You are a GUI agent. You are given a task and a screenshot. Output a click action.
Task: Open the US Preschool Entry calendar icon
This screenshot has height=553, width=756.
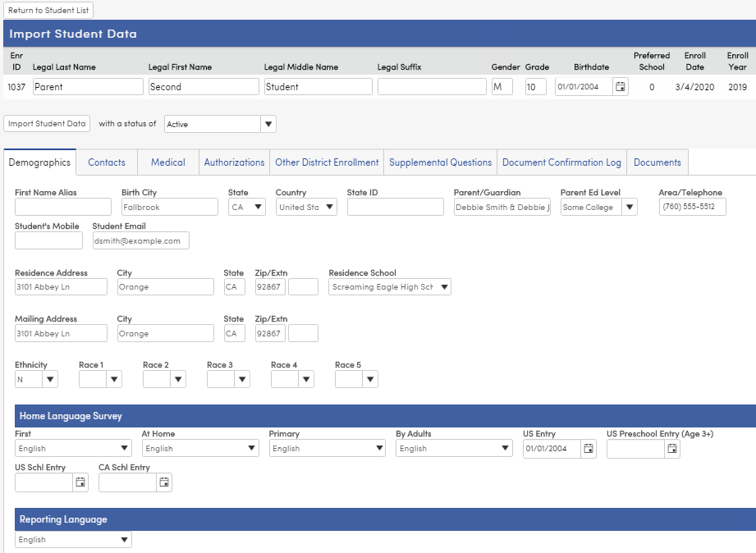click(x=671, y=448)
